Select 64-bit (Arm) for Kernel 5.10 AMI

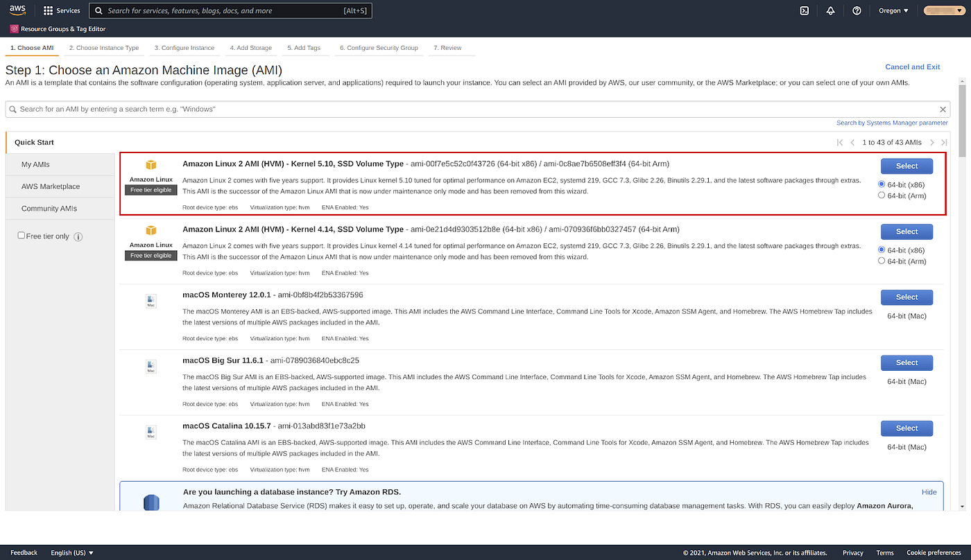coord(882,195)
